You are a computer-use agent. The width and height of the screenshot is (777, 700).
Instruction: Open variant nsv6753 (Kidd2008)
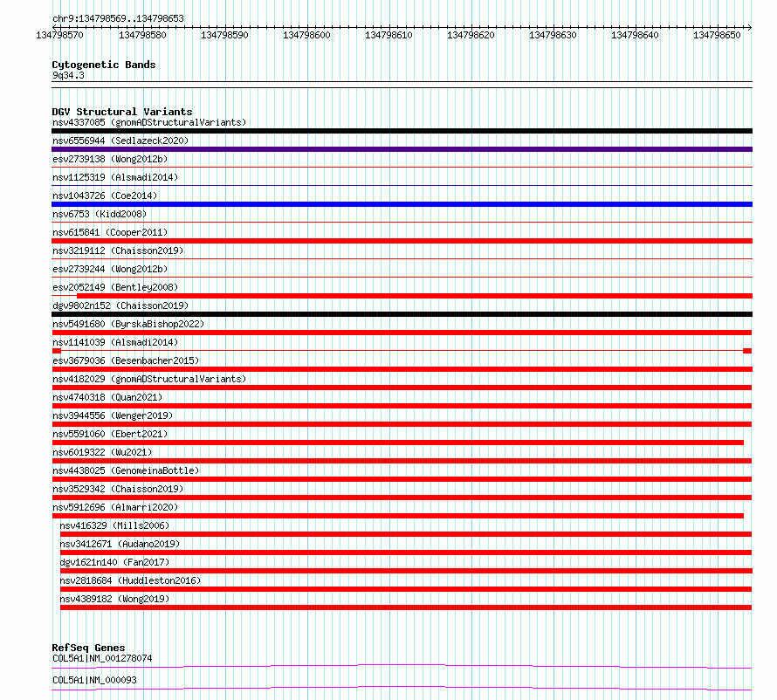pyautogui.click(x=100, y=214)
